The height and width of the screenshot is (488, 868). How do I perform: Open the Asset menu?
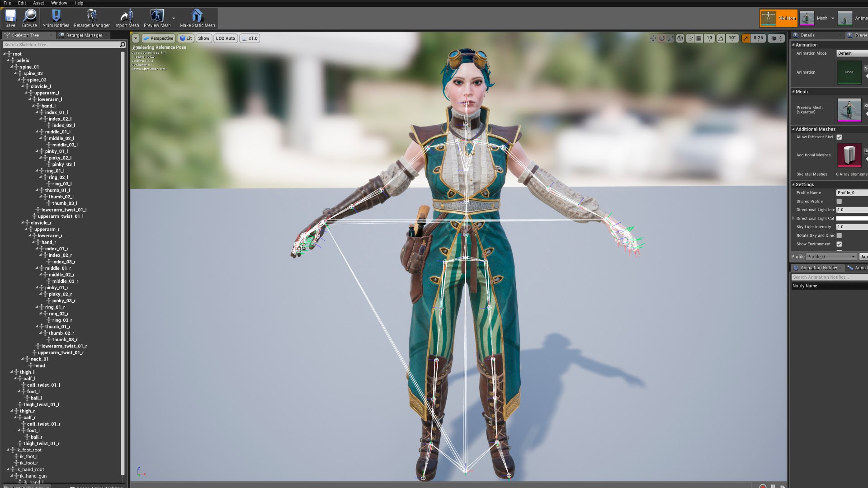(38, 3)
